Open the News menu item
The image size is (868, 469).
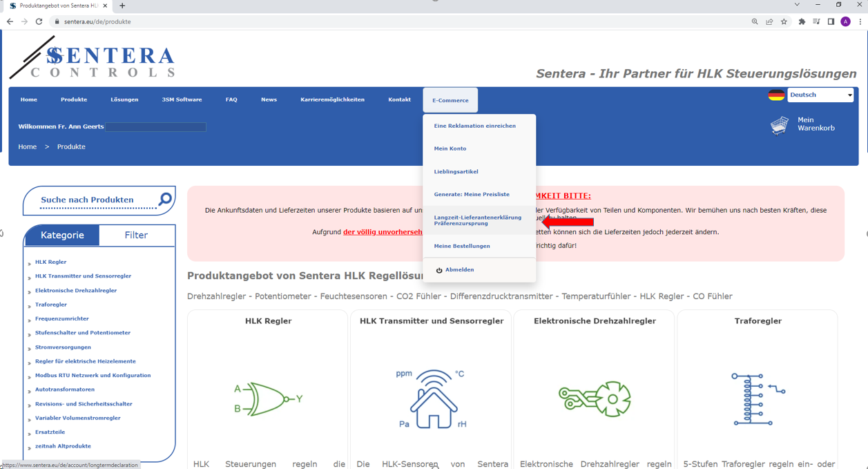[269, 99]
